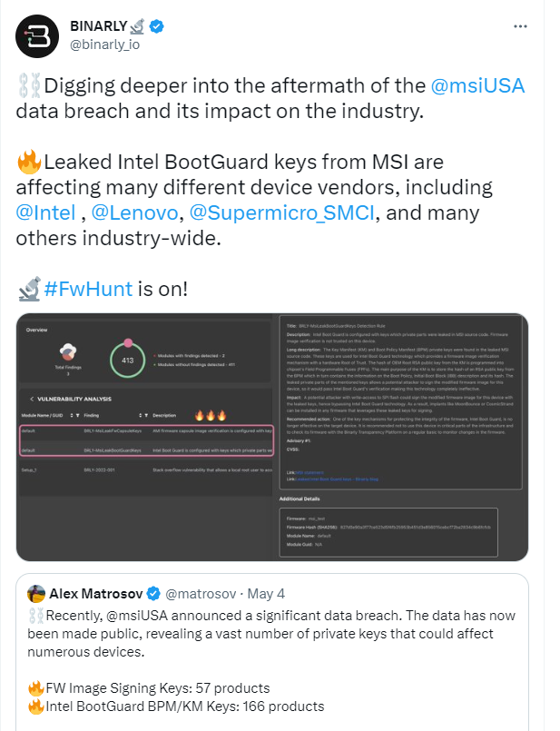560x731 pixels.
Task: Click BINARLY's blue verified badge
Action: click(x=157, y=26)
